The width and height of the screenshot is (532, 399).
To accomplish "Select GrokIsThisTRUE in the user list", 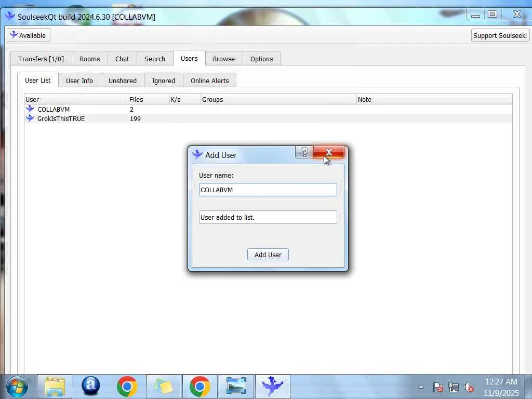I will coord(61,118).
